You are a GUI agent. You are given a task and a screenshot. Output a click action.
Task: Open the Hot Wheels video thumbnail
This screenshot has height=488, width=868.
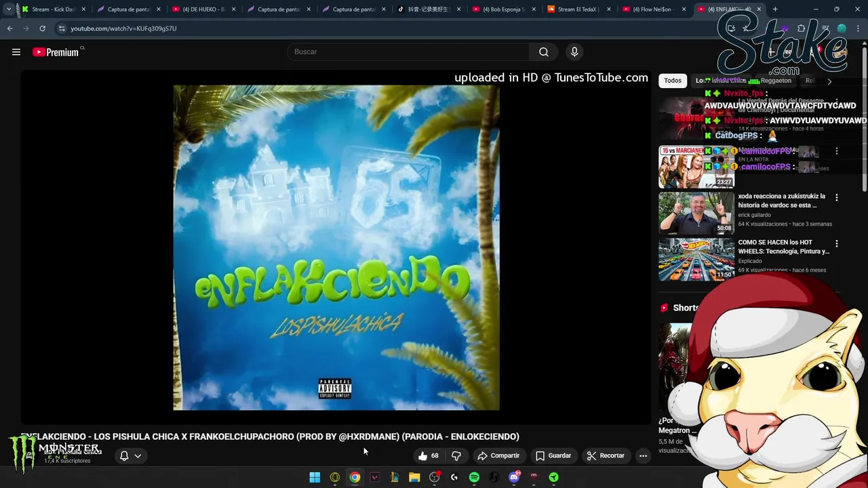point(696,259)
